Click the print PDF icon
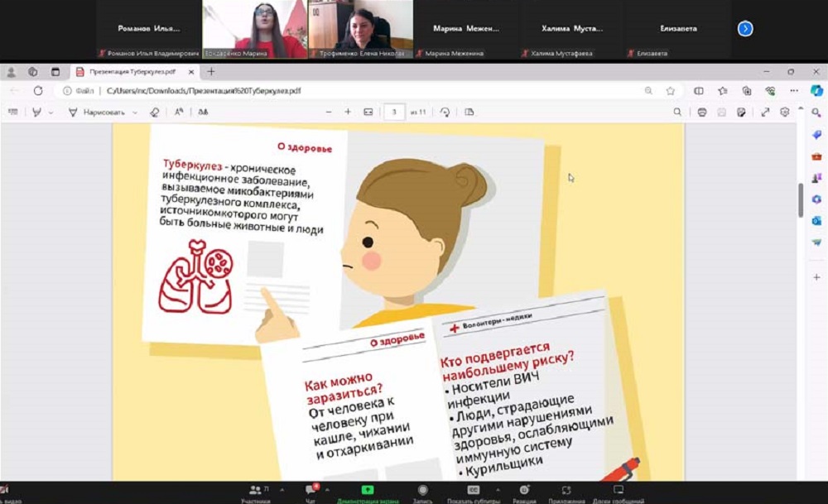This screenshot has width=828, height=504. tap(702, 112)
